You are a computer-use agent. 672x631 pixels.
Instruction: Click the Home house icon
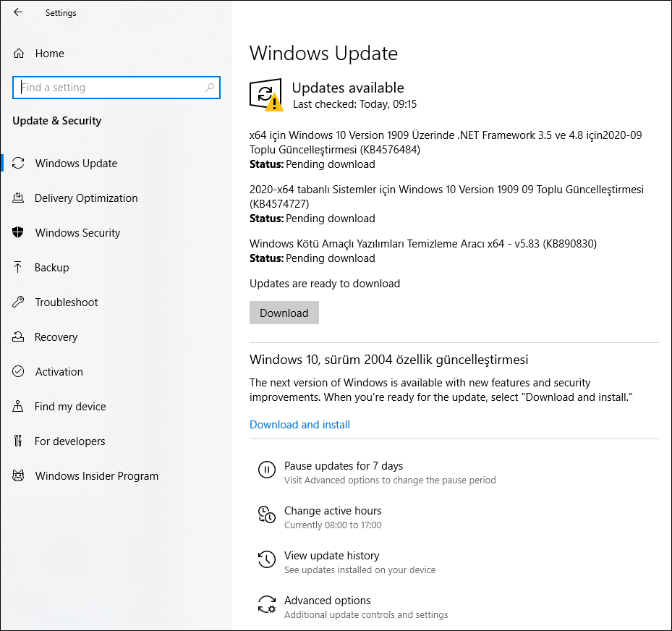tap(20, 54)
